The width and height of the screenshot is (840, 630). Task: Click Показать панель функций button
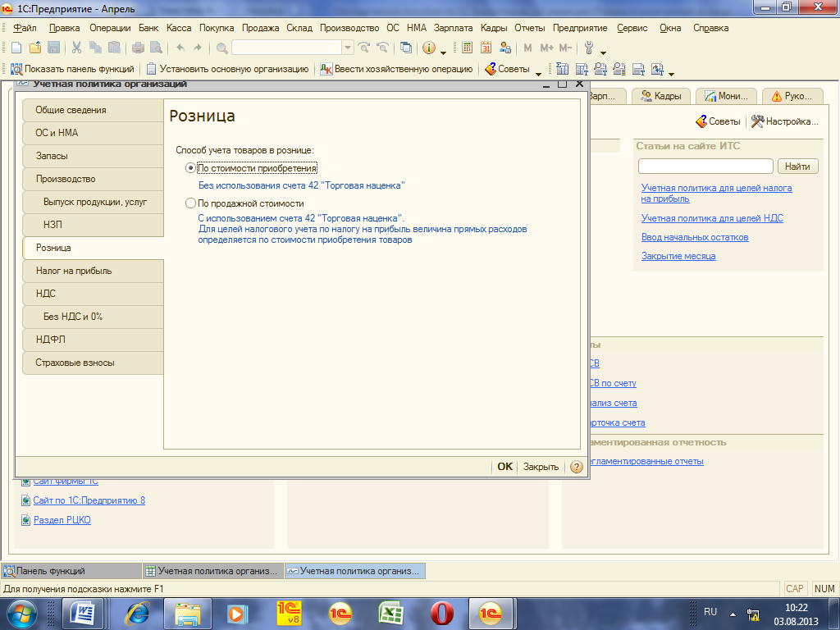pos(73,69)
